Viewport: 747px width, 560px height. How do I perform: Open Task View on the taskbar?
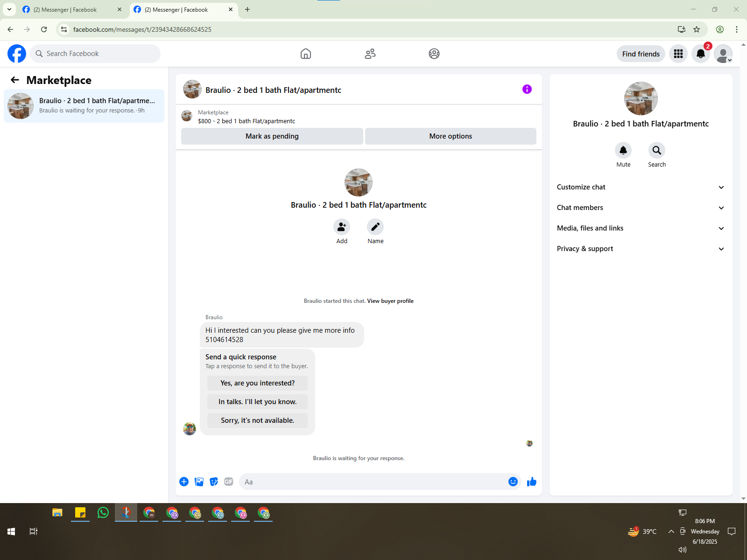click(34, 531)
